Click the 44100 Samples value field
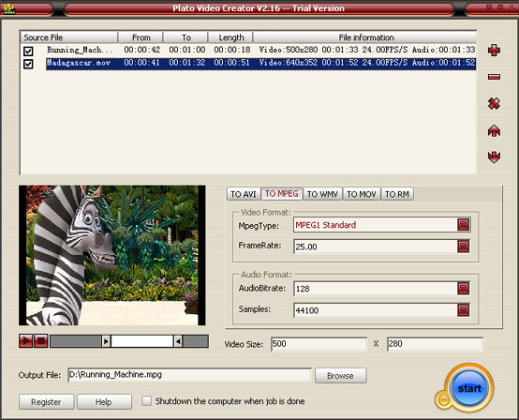The image size is (519, 420). [376, 310]
